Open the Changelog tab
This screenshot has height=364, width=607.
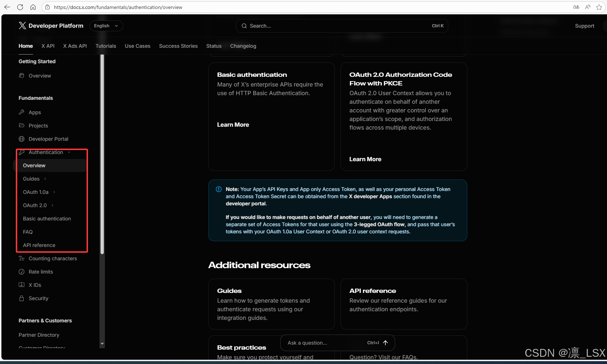point(243,46)
